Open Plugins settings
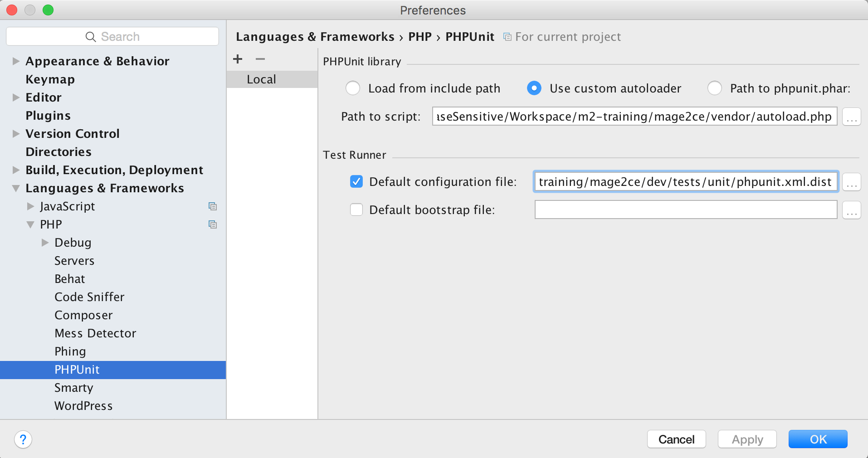 click(x=48, y=116)
